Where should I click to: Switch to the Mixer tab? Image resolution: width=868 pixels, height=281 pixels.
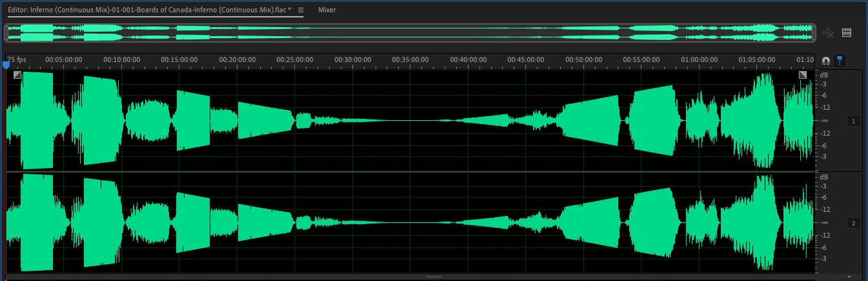coord(327,10)
